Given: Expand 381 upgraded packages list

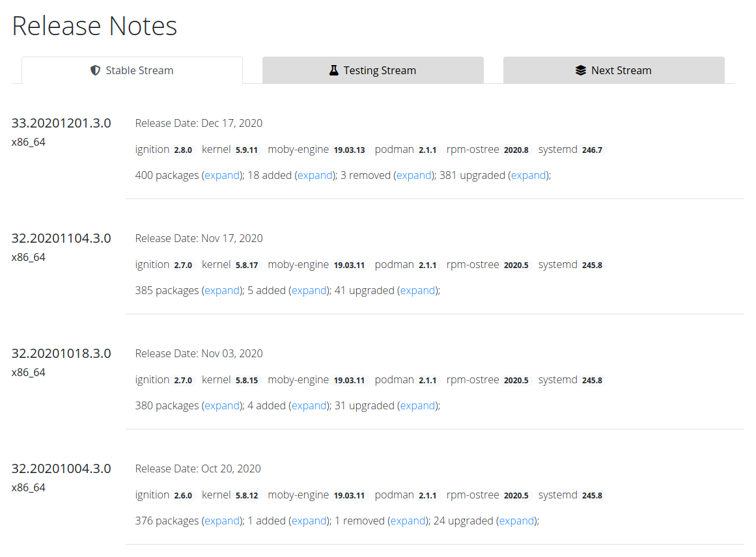Looking at the screenshot, I should (528, 175).
